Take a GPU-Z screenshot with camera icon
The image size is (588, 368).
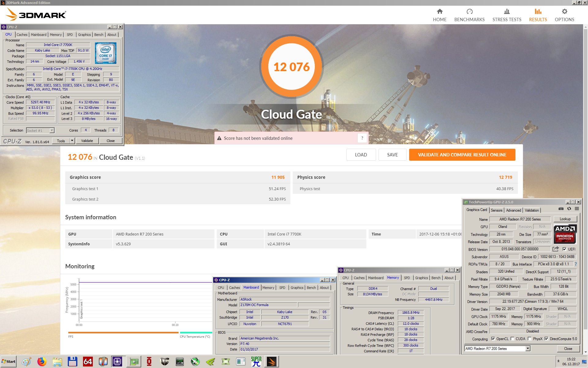coord(561,209)
